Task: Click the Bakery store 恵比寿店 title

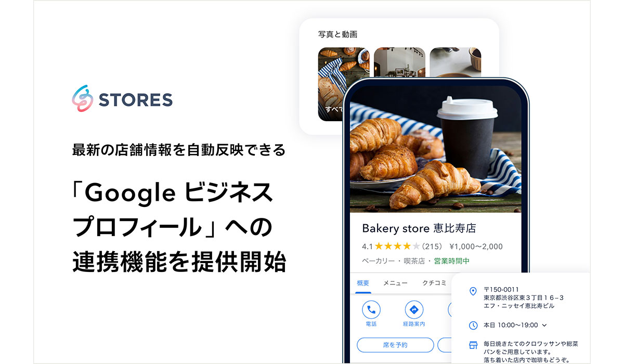Action: [419, 228]
